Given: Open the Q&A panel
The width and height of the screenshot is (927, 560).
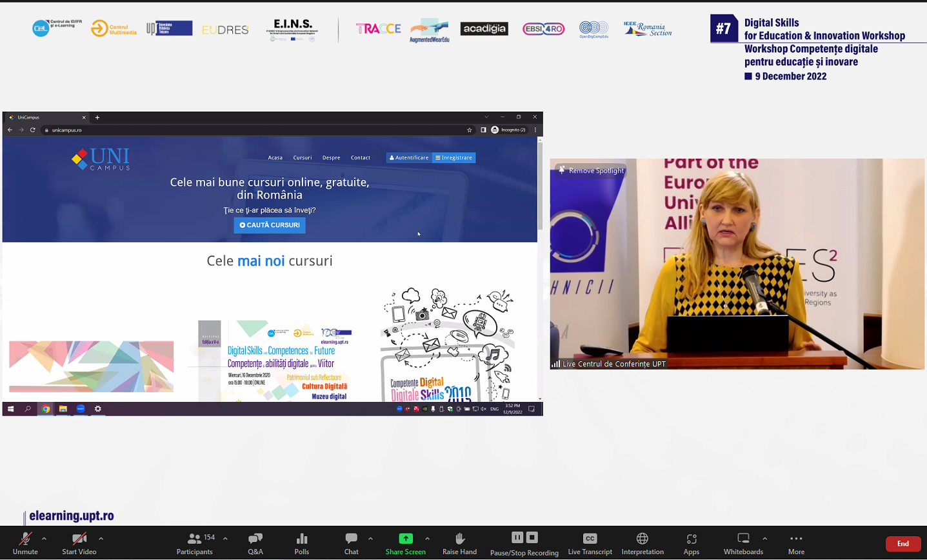Looking at the screenshot, I should [255, 543].
